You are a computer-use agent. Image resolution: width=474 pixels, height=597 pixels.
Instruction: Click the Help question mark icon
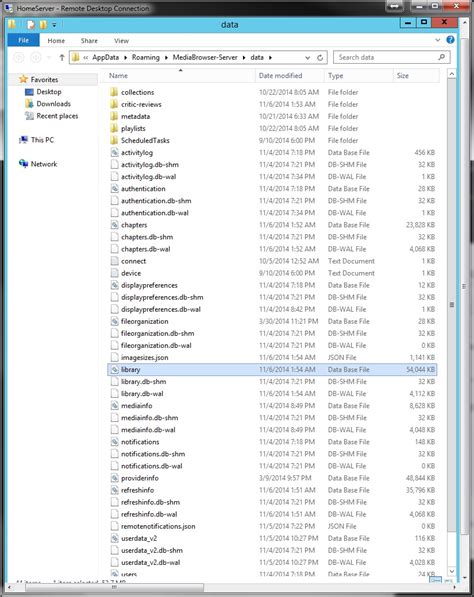click(x=450, y=40)
